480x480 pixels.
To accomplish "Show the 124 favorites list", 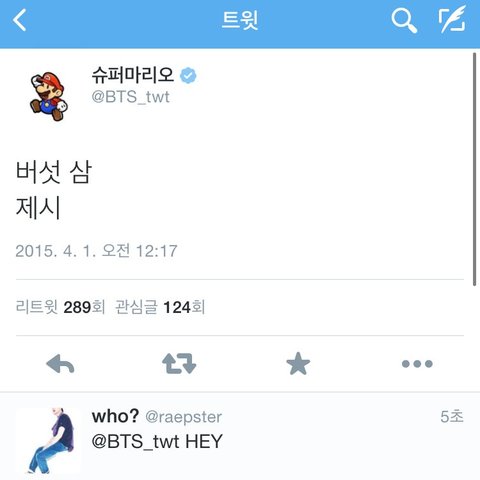I will (x=160, y=307).
